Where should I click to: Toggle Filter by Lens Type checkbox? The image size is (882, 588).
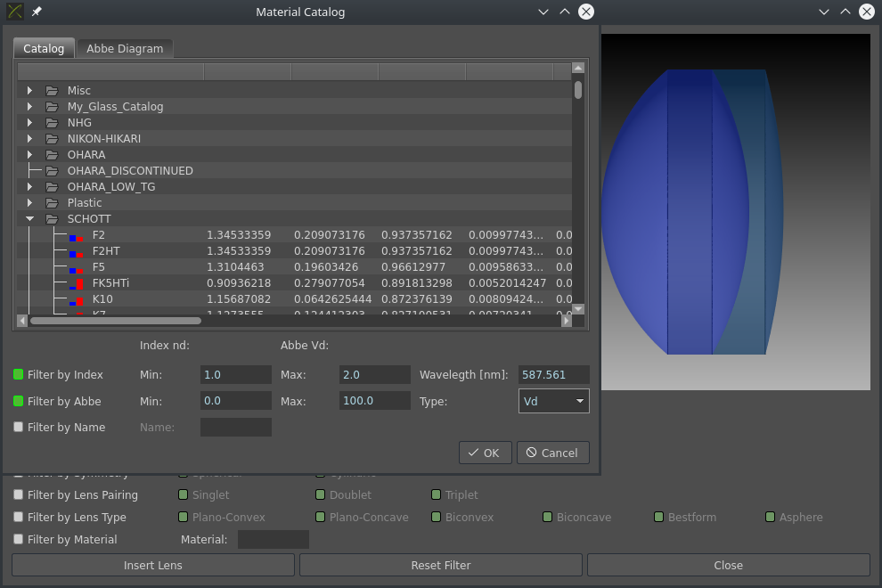pos(18,517)
